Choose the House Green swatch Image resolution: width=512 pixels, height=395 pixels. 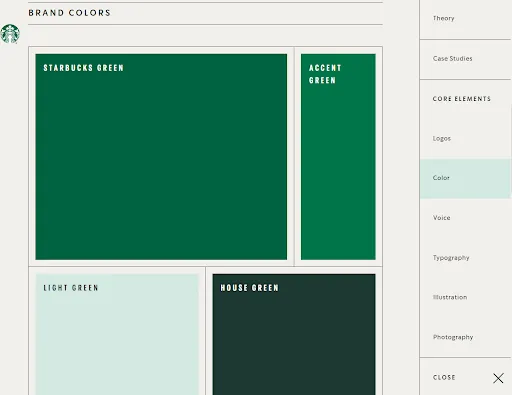pos(294,334)
